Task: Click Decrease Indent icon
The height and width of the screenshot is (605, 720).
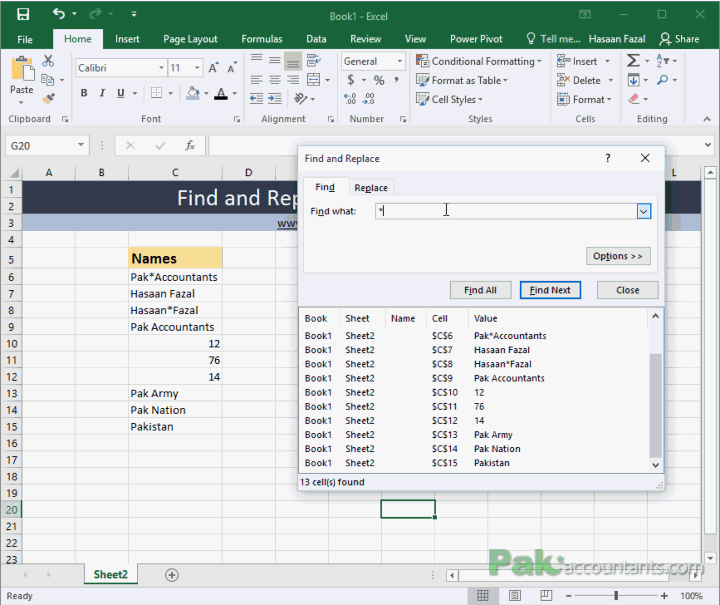Action: click(x=256, y=98)
